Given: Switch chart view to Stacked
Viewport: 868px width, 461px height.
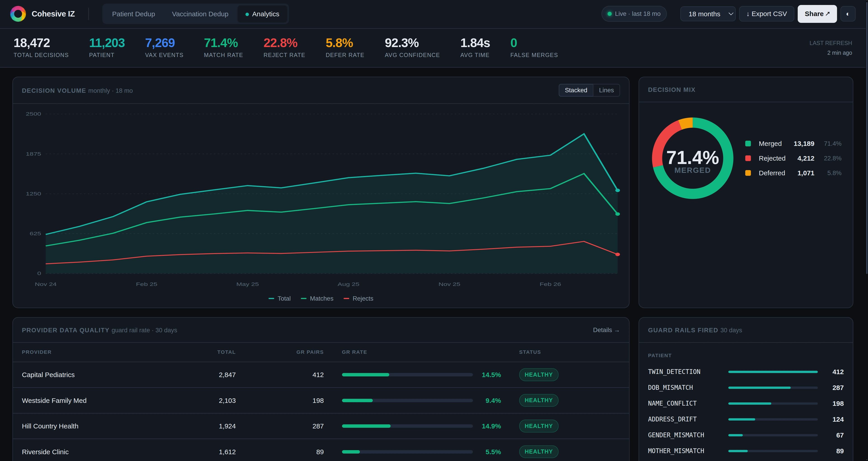Looking at the screenshot, I should click(576, 90).
